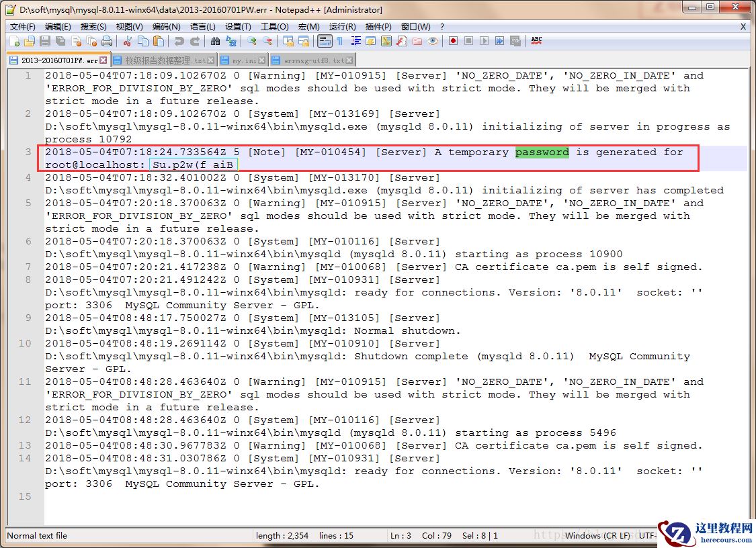Click Windows (CR LF) in status bar
756x548 pixels.
click(597, 535)
